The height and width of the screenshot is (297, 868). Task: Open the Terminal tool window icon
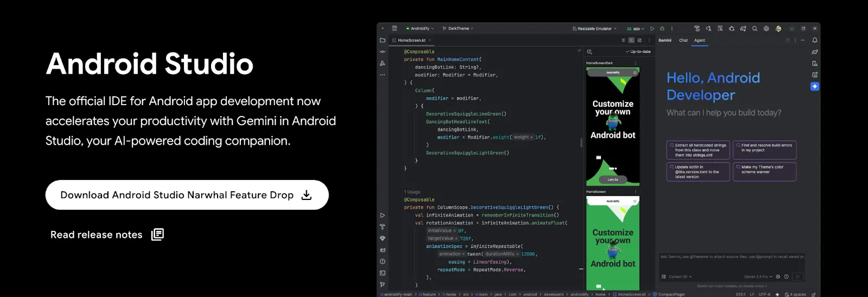(x=382, y=273)
